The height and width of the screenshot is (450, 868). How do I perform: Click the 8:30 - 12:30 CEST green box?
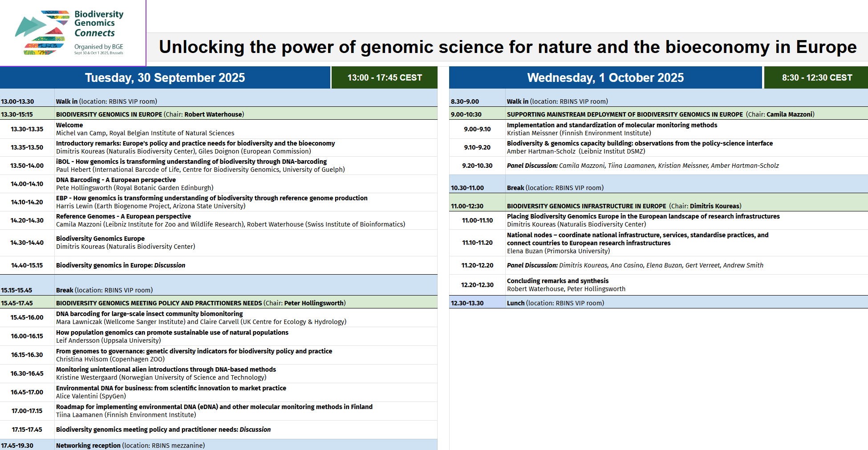816,78
